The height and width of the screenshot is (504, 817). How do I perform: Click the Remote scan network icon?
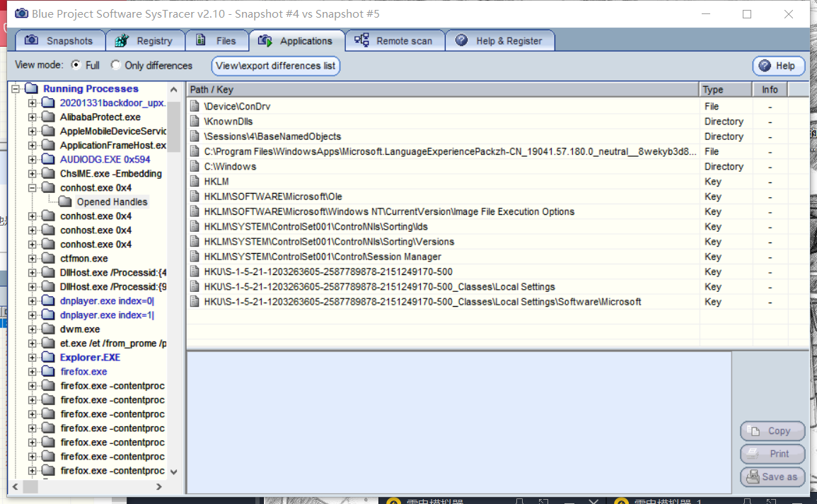tap(361, 40)
